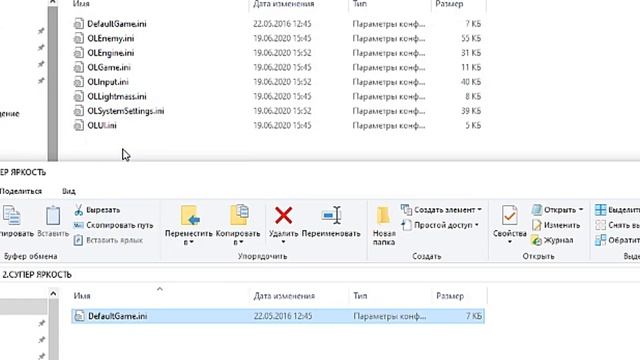Sort by Размер column in lower window
640x360 pixels.
(x=450, y=296)
